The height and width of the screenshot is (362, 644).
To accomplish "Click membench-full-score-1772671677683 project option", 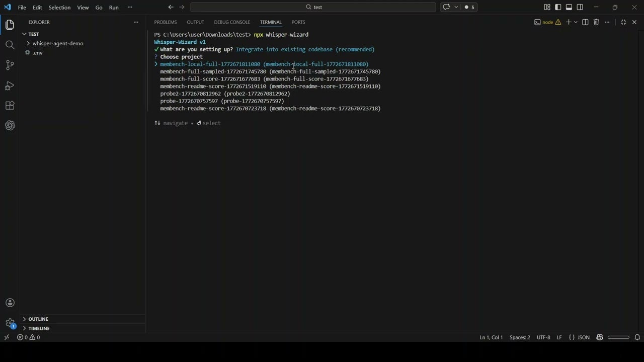I will pos(264,79).
